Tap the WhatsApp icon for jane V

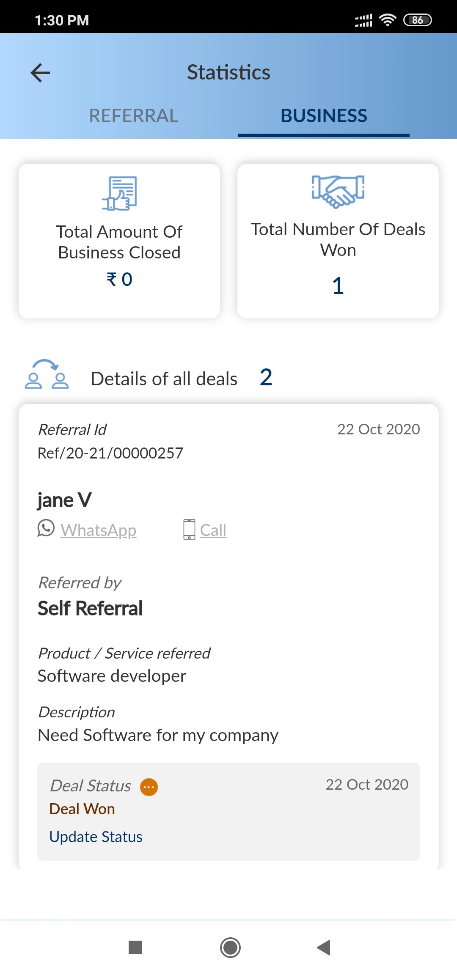(46, 528)
